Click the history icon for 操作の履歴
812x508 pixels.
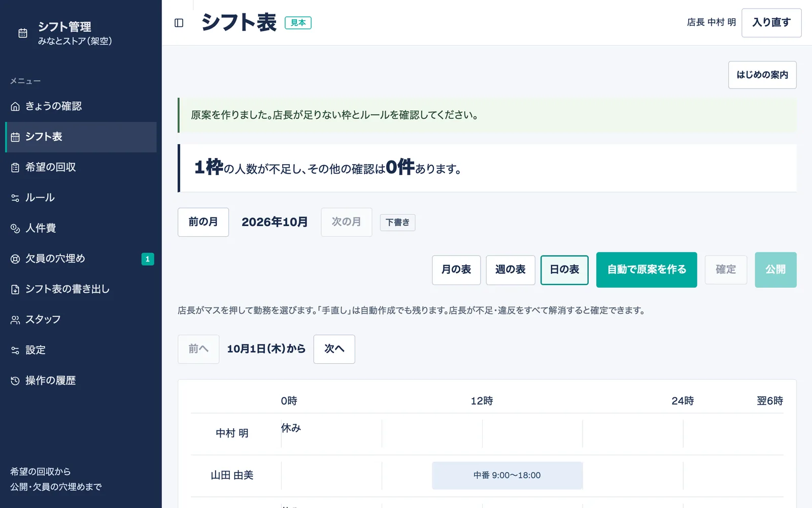(15, 381)
